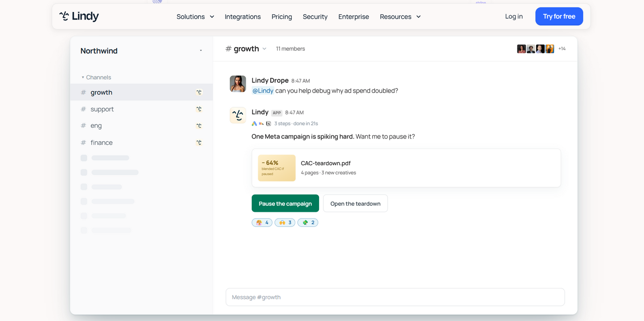The image size is (644, 321).
Task: Click the Log in link
Action: pos(514,16)
